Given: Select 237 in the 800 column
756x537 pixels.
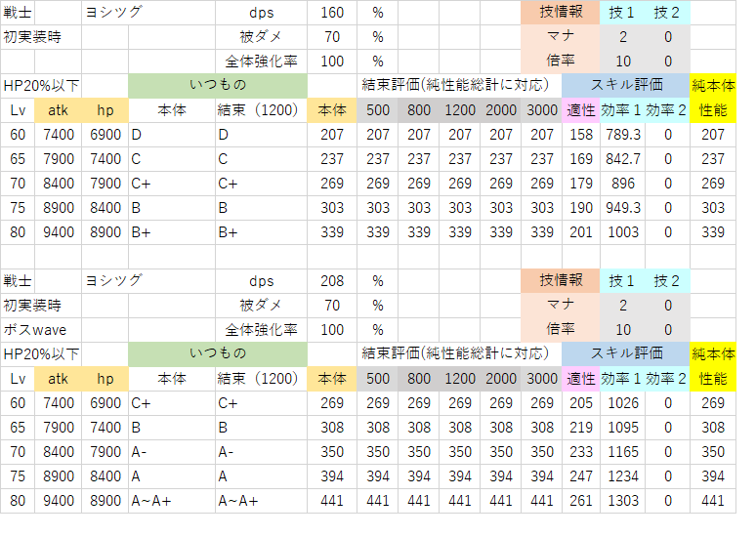Looking at the screenshot, I should [x=418, y=159].
